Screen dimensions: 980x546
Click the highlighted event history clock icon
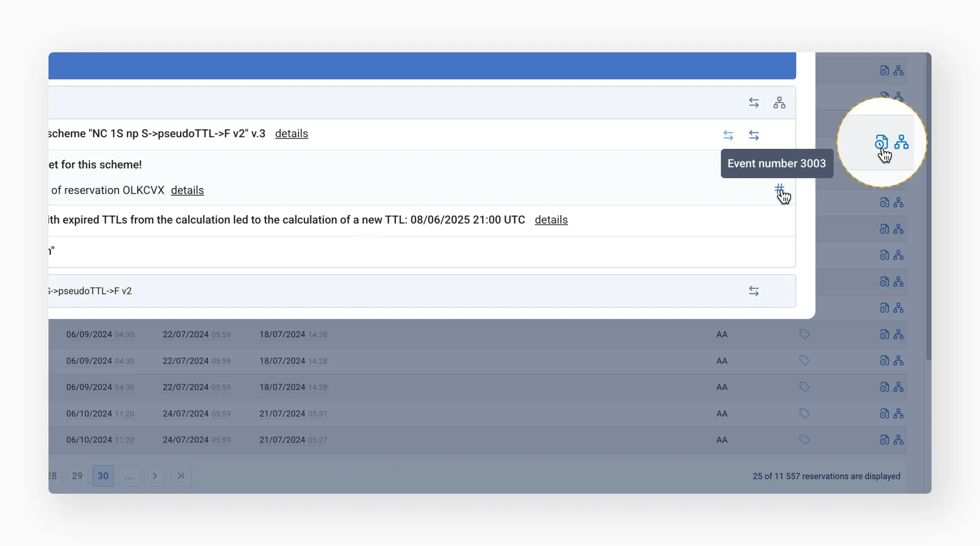pos(881,142)
